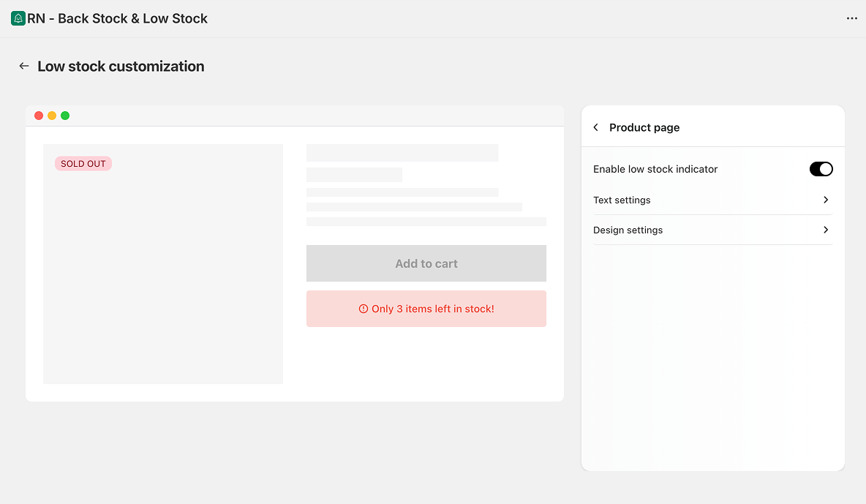Click the 'Only 3 items left in stock!' text
Screen dimensions: 866x504
(x=433, y=309)
